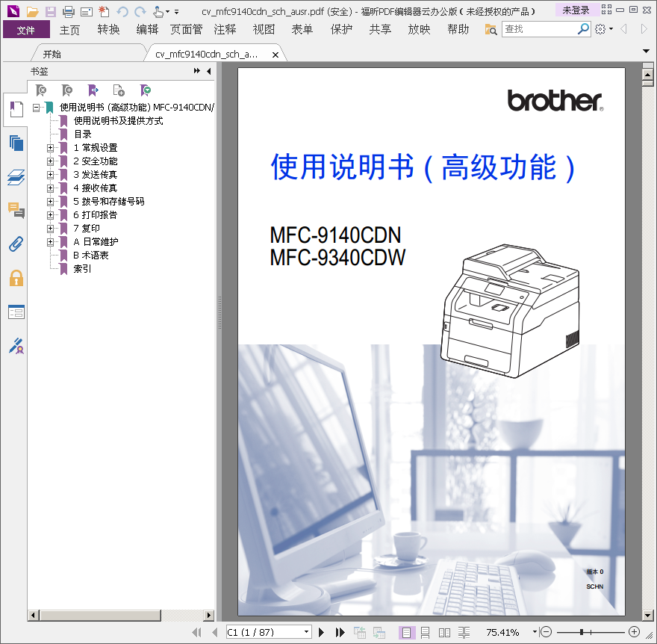
Task: Open the 保护 ribbon tab
Action: tap(341, 30)
